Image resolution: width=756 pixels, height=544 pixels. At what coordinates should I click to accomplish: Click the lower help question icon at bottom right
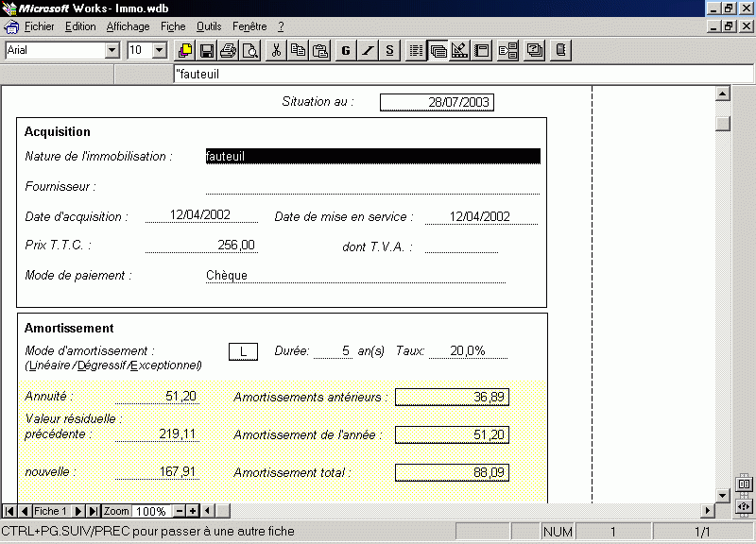coord(744,506)
